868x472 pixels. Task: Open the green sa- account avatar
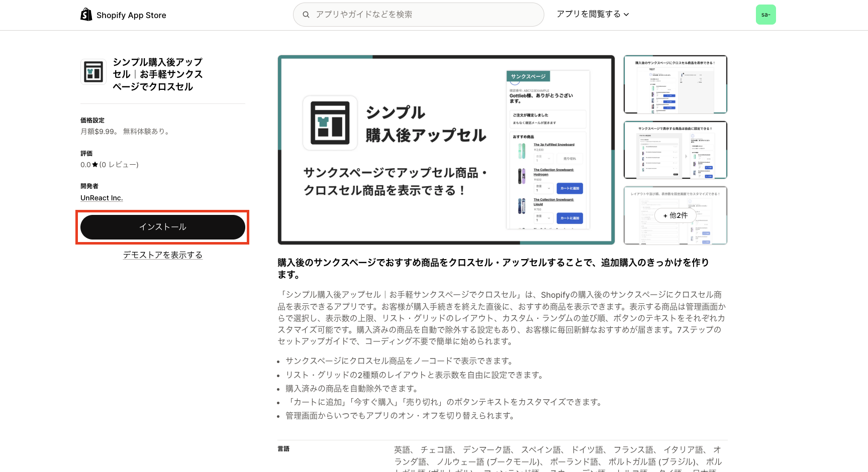765,15
